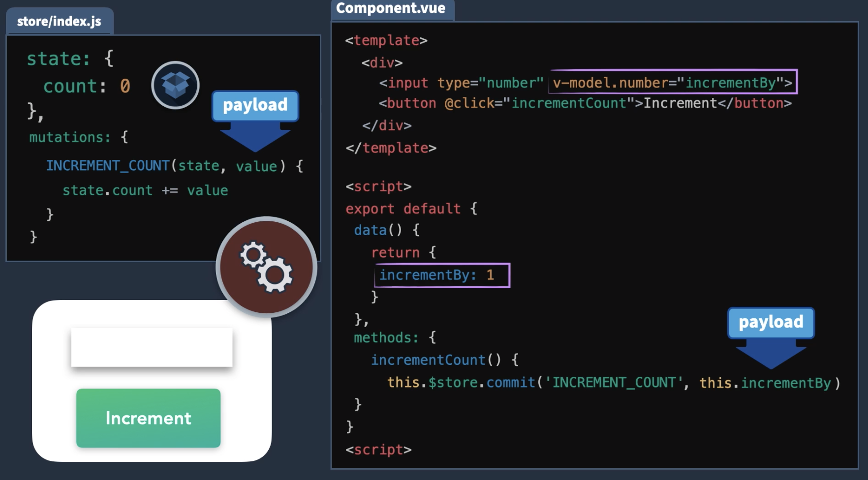Viewport: 868px width, 480px height.
Task: Click "'INCREMENT_COUNT'" string in commit call
Action: pos(614,383)
